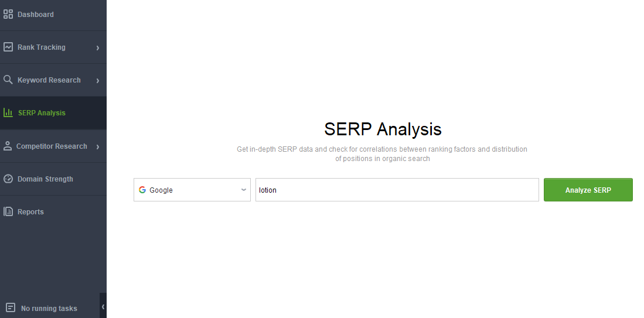Click the Domain Strength gauge icon
The height and width of the screenshot is (318, 644).
(x=8, y=179)
